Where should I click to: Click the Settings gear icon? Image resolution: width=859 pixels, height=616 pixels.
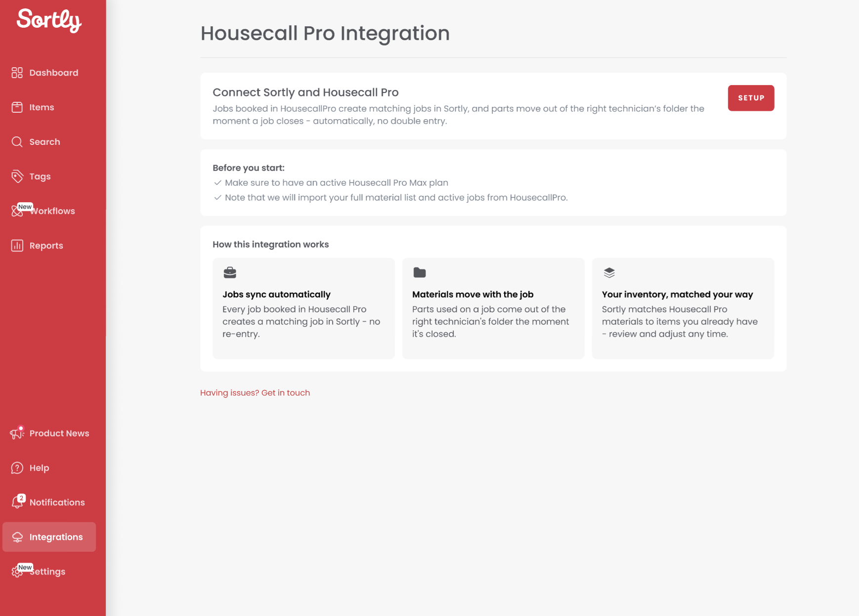click(x=17, y=572)
